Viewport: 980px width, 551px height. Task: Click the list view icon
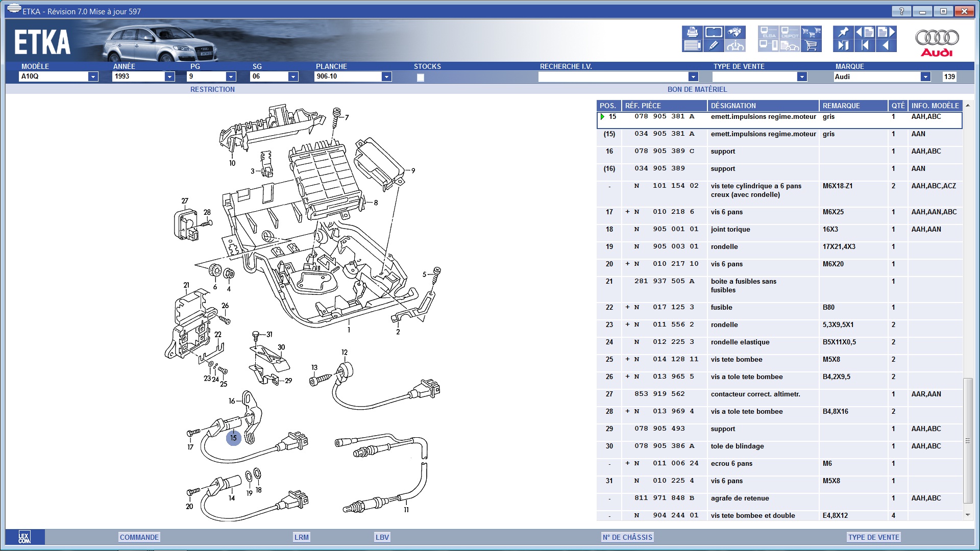[692, 45]
